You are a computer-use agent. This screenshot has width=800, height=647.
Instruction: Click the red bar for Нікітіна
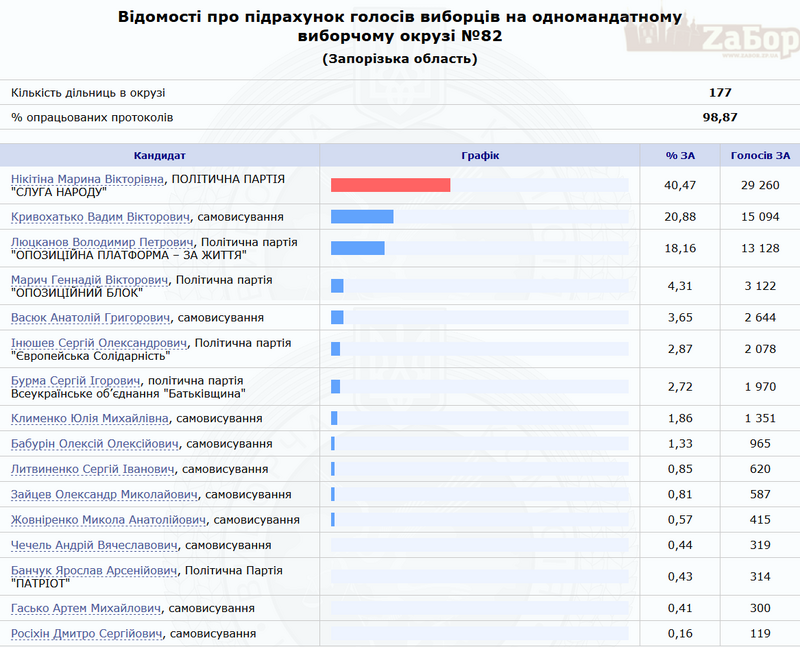click(x=390, y=185)
